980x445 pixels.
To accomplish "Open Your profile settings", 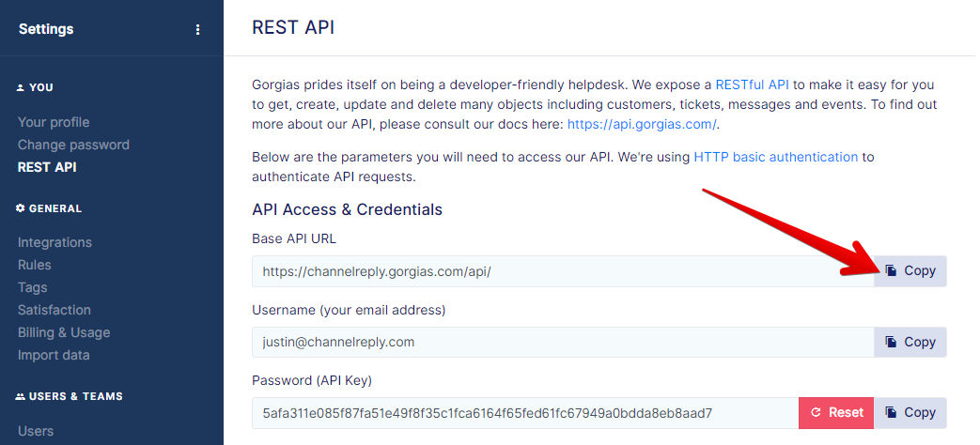I will pos(54,122).
